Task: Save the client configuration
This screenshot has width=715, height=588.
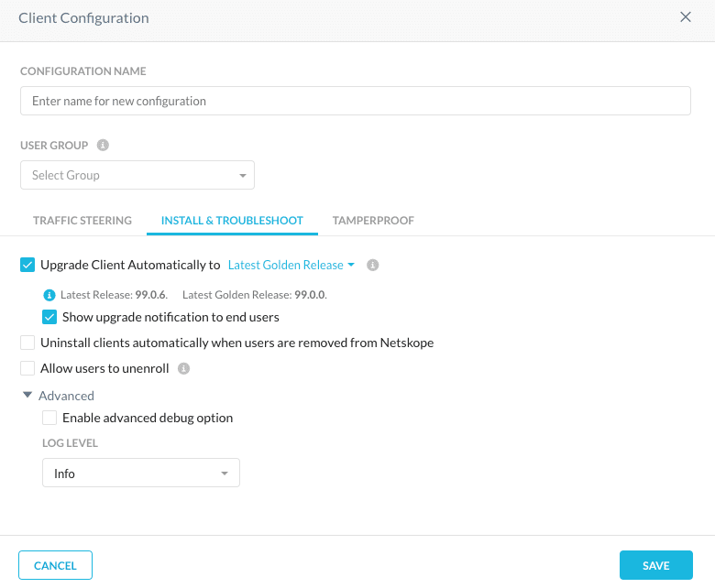Action: (655, 565)
